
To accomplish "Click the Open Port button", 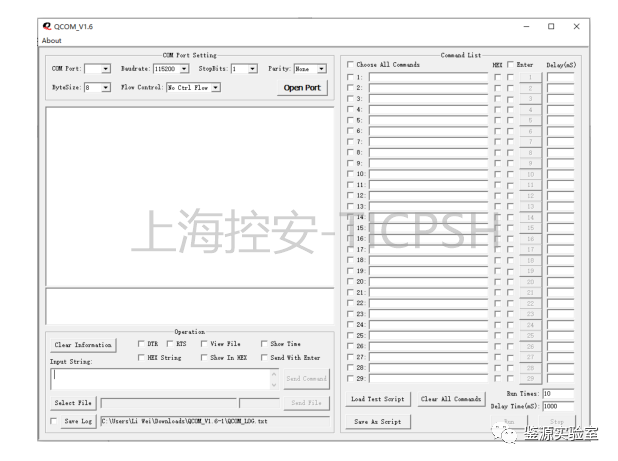I will click(x=302, y=87).
